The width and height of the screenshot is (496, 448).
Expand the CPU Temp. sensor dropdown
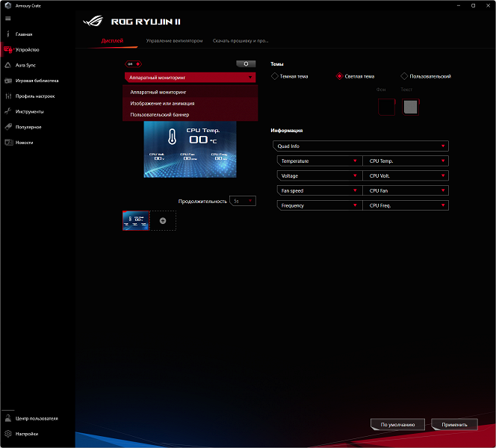pyautogui.click(x=406, y=161)
